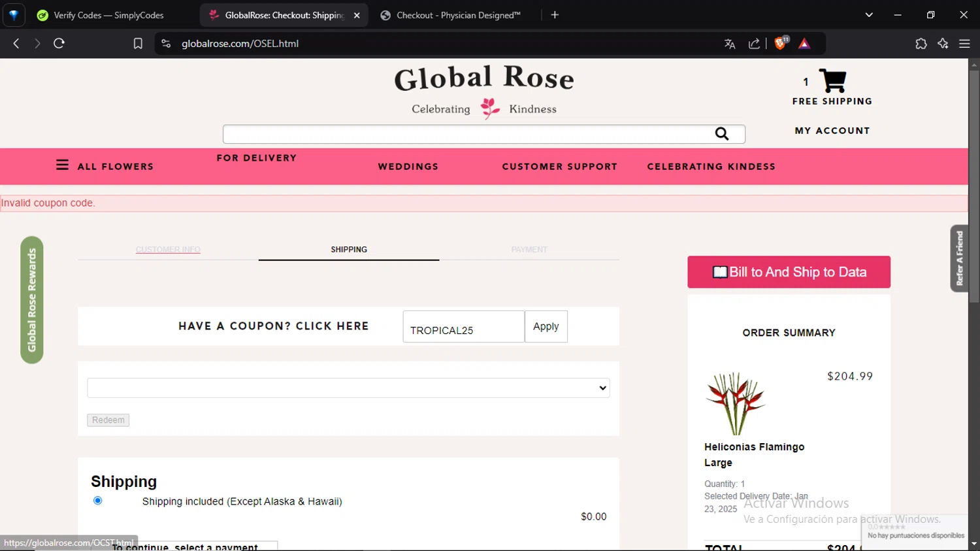The height and width of the screenshot is (551, 980).
Task: Open the Refer A Friend side tab
Action: tap(959, 258)
